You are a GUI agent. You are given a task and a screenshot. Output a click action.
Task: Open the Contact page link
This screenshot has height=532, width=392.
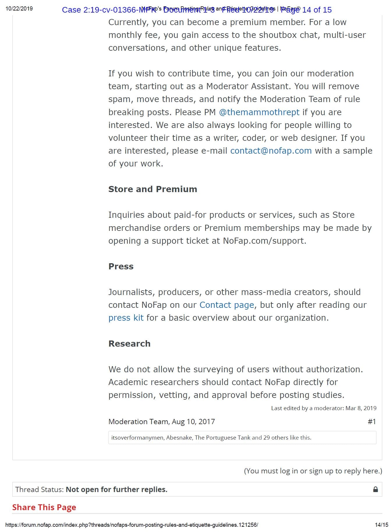[x=227, y=305]
